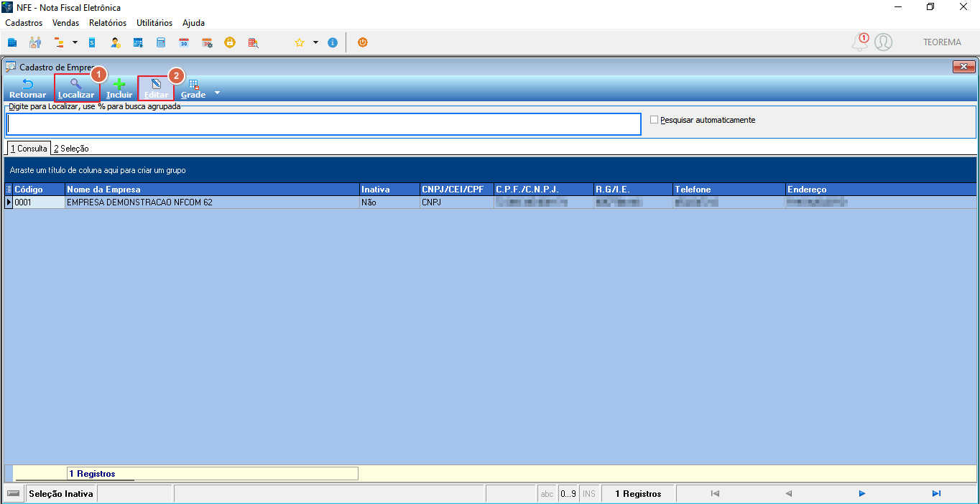Click the Não cell in Inativa column

tap(389, 202)
